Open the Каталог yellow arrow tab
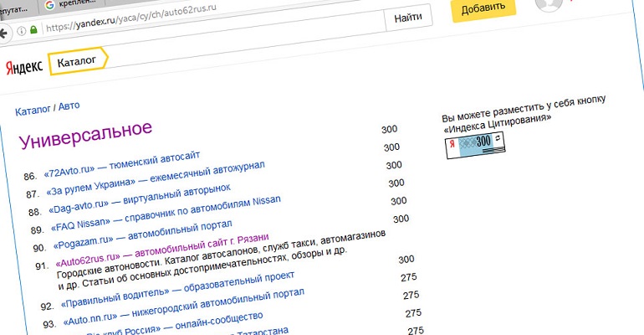The width and height of the screenshot is (644, 335). [78, 62]
